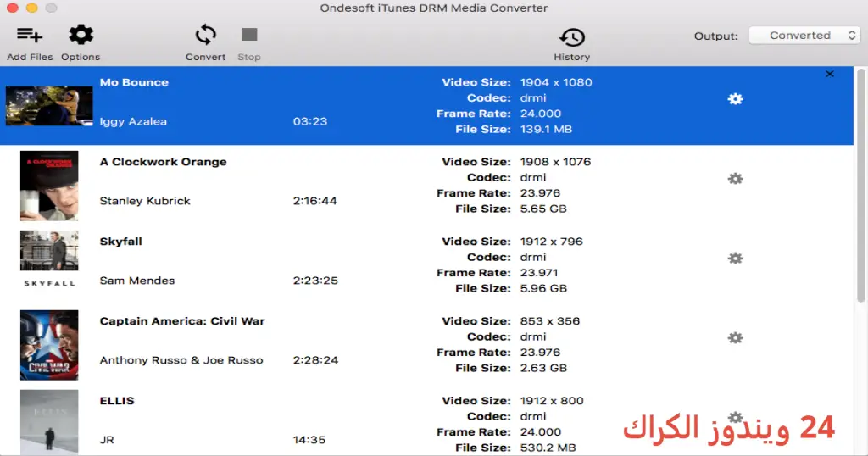Click the file size 530.2 MB

click(548, 448)
